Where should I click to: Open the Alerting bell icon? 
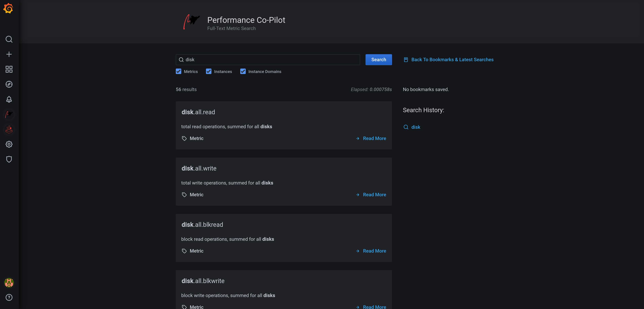click(9, 99)
